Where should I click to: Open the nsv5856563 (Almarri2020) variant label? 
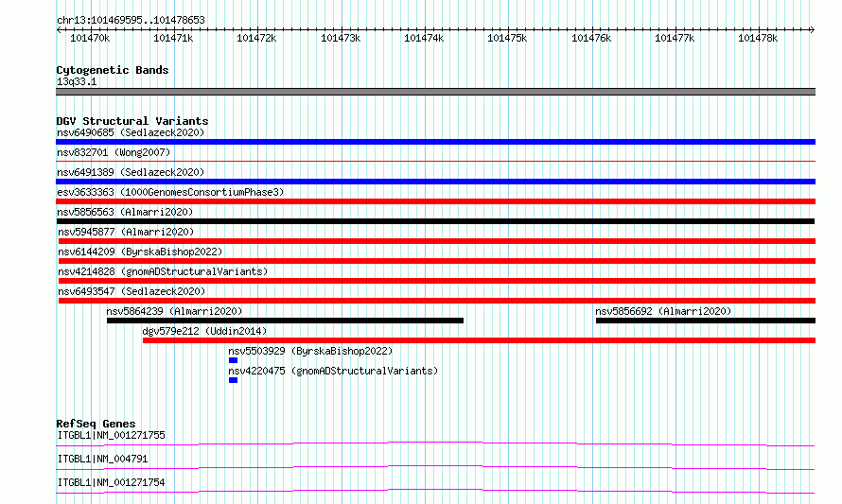coord(125,212)
